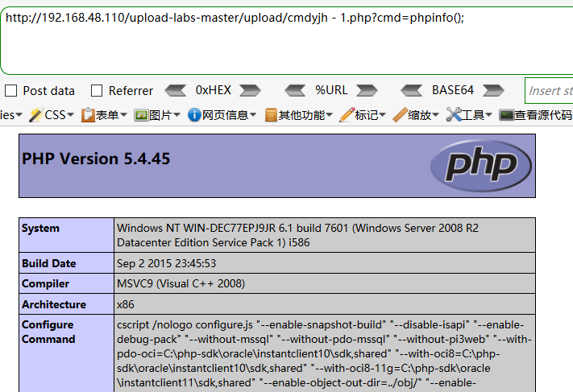Open the 表单 forms dropdown
The height and width of the screenshot is (392, 573).
pos(104,115)
